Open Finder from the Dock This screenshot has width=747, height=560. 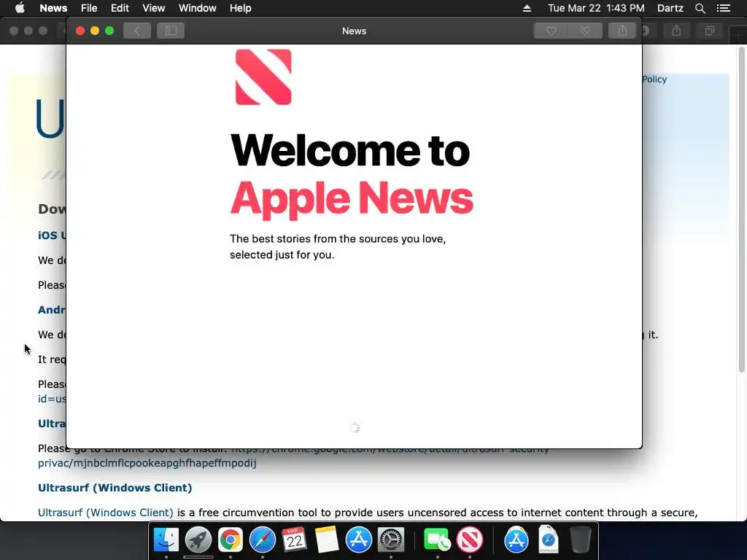(x=166, y=540)
